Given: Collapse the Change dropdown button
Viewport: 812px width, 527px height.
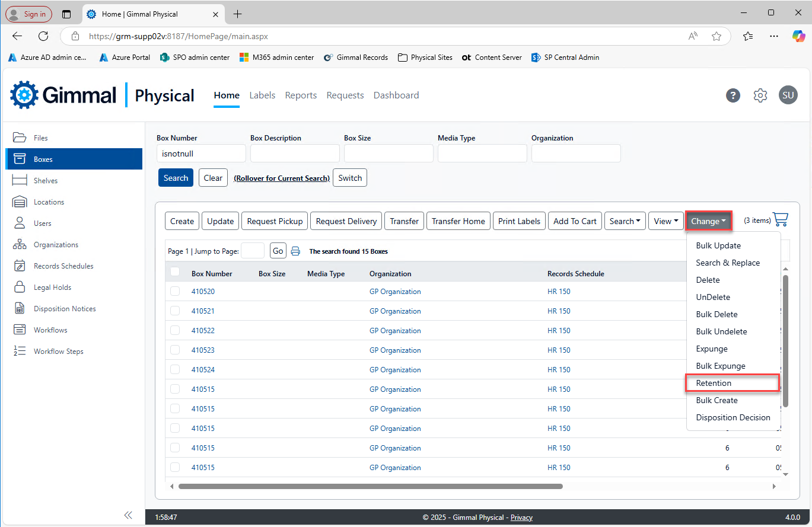Looking at the screenshot, I should 708,221.
